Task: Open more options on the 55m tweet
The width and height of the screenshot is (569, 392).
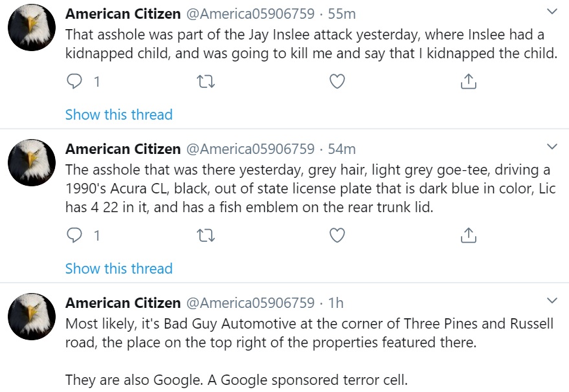Action: [552, 12]
